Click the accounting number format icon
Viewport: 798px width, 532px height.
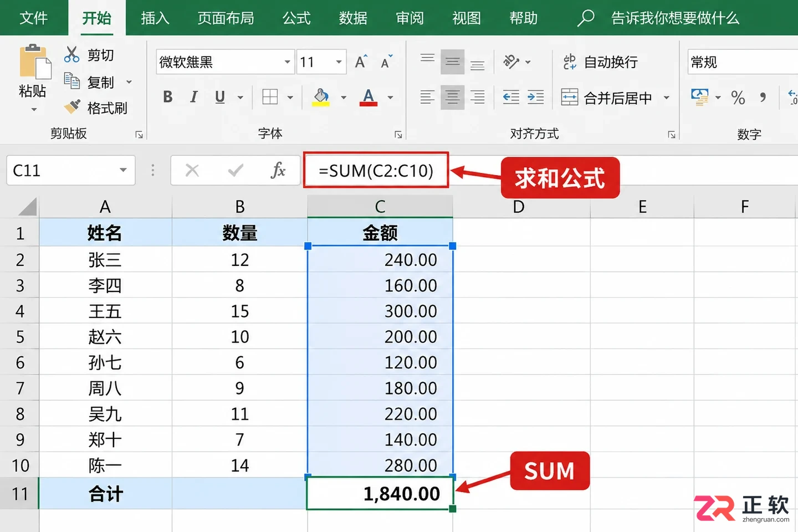(700, 97)
